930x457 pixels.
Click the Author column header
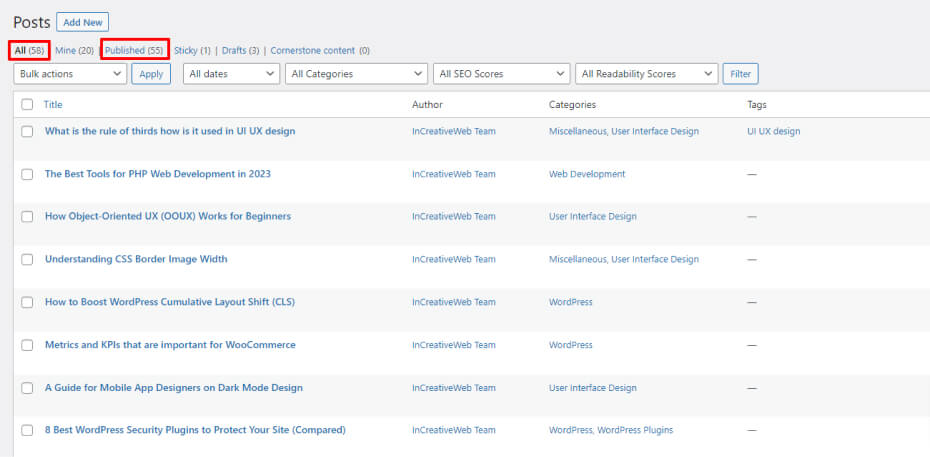point(427,104)
